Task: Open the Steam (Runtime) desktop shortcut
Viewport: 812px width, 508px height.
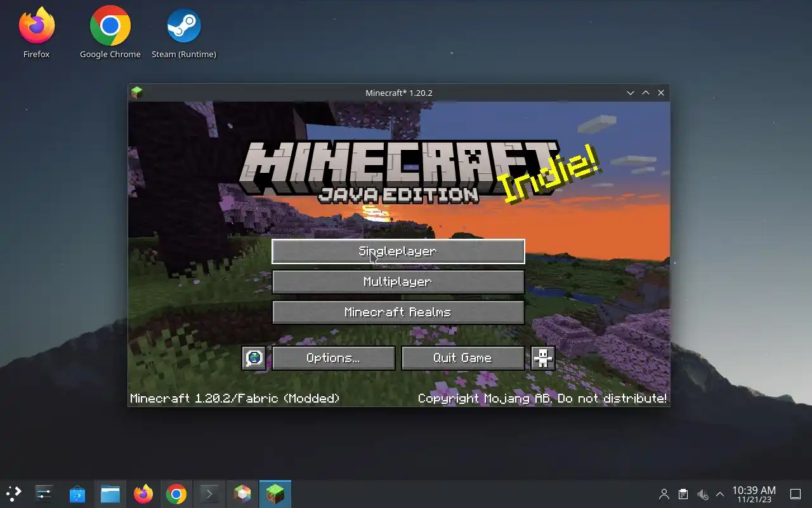Action: click(x=184, y=32)
